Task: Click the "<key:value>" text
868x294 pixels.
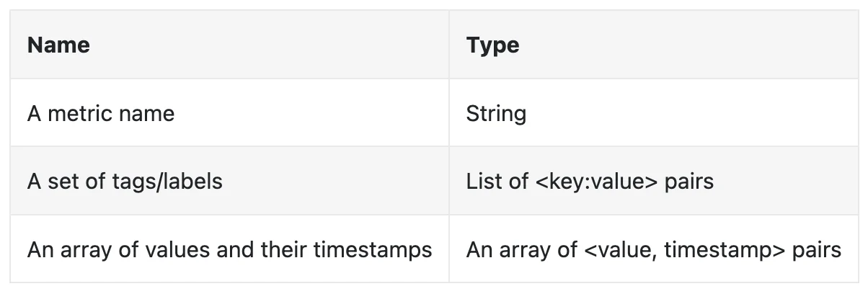Action: click(597, 182)
